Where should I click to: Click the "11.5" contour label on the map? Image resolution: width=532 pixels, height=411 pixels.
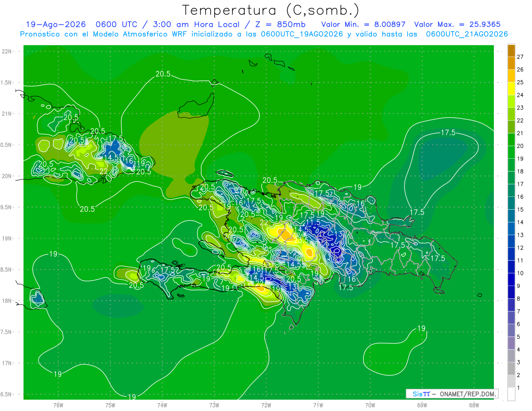[313, 223]
